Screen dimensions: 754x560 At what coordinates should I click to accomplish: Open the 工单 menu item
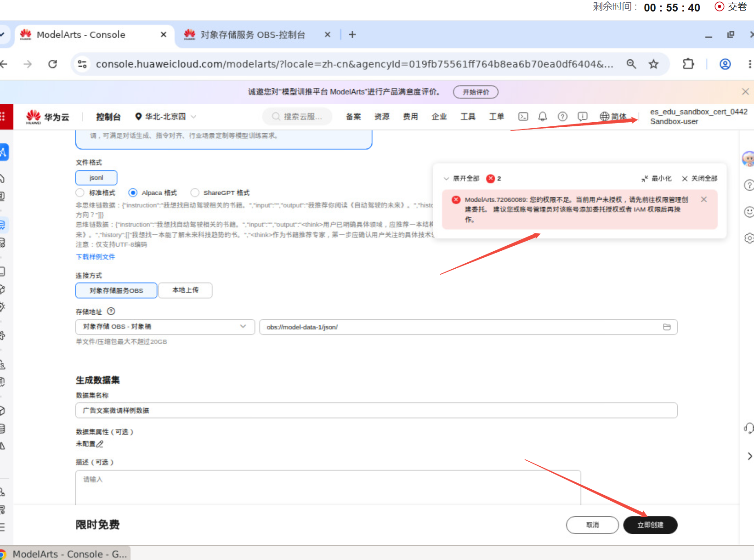(x=496, y=117)
